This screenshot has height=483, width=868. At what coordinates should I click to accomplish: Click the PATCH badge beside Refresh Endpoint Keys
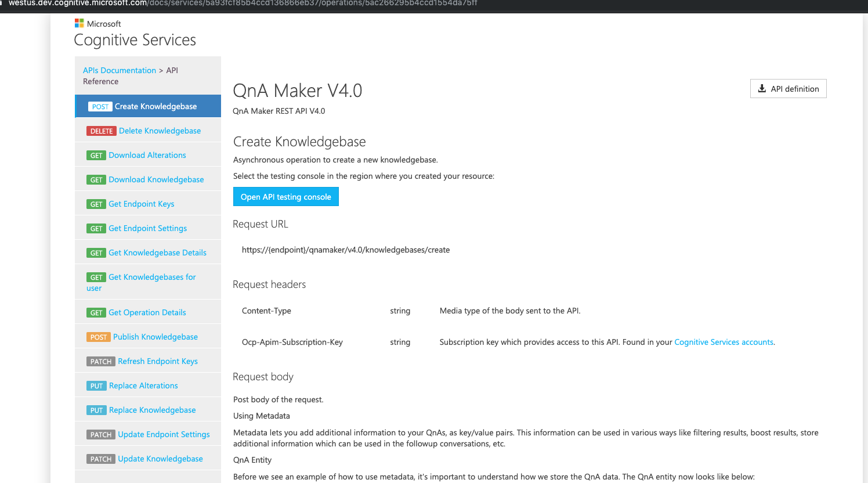tap(101, 362)
